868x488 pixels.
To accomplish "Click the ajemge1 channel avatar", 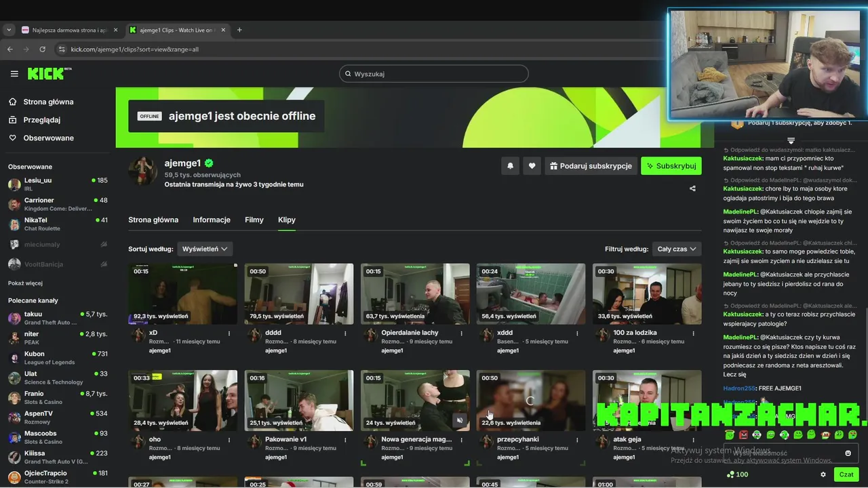I will coord(143,171).
